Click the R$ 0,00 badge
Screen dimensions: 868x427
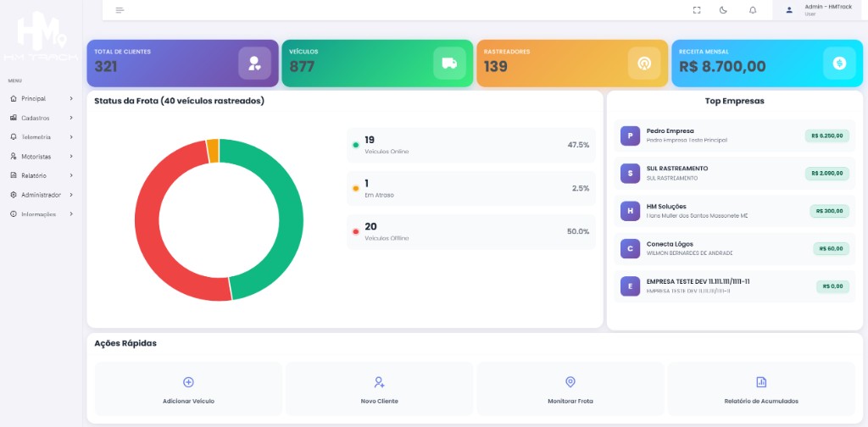coord(832,286)
